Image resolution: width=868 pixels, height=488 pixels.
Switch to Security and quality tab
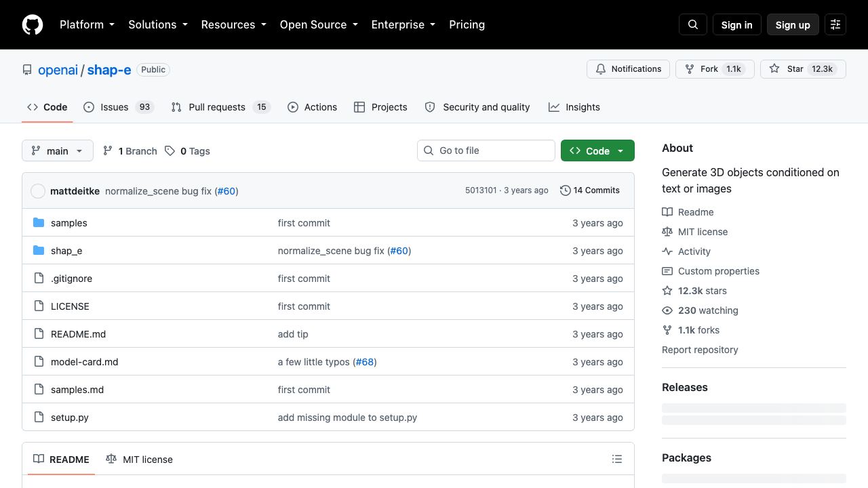477,107
